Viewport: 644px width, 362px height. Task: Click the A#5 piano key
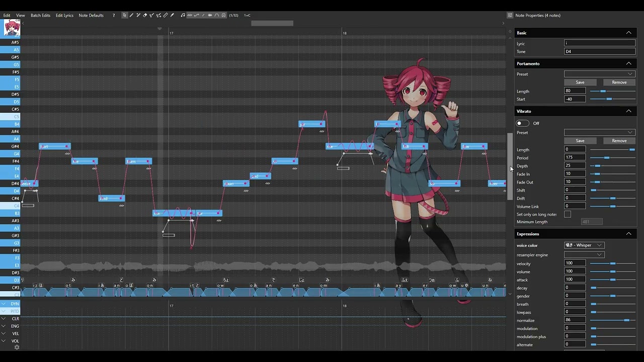click(x=10, y=42)
